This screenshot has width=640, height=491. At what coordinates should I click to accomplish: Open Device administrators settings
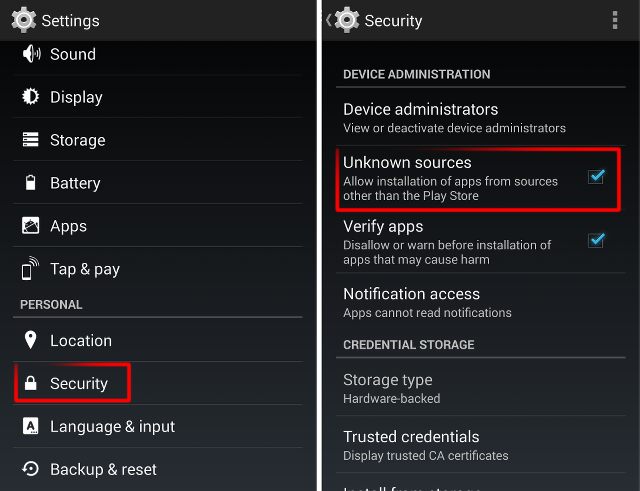coord(454,117)
